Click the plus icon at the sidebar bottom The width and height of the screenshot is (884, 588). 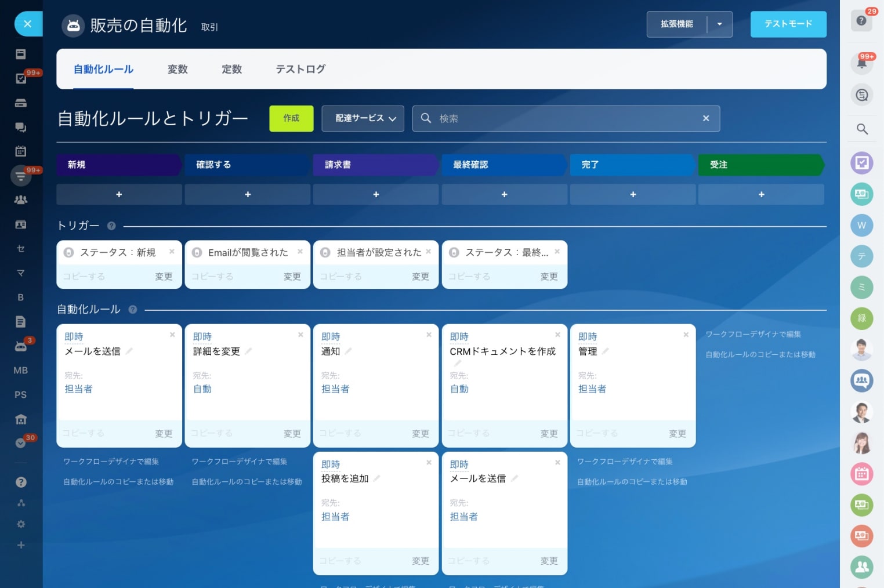pyautogui.click(x=21, y=545)
